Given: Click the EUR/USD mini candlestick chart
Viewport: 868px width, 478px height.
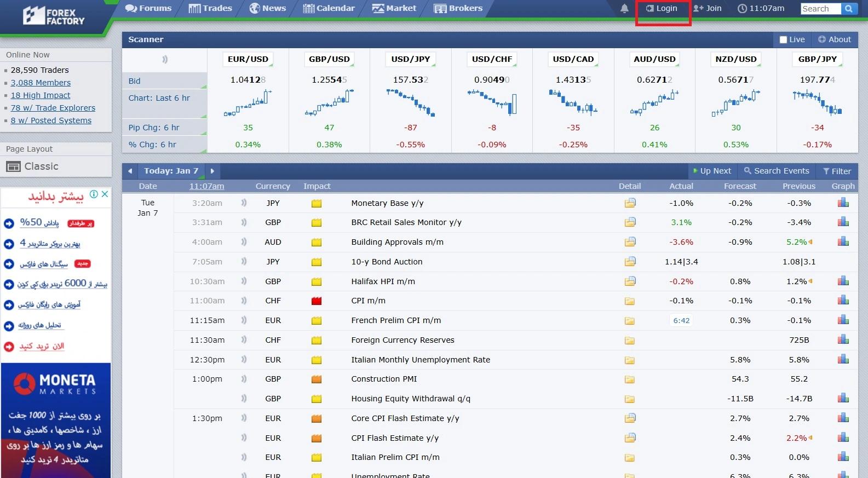Looking at the screenshot, I should coord(248,103).
